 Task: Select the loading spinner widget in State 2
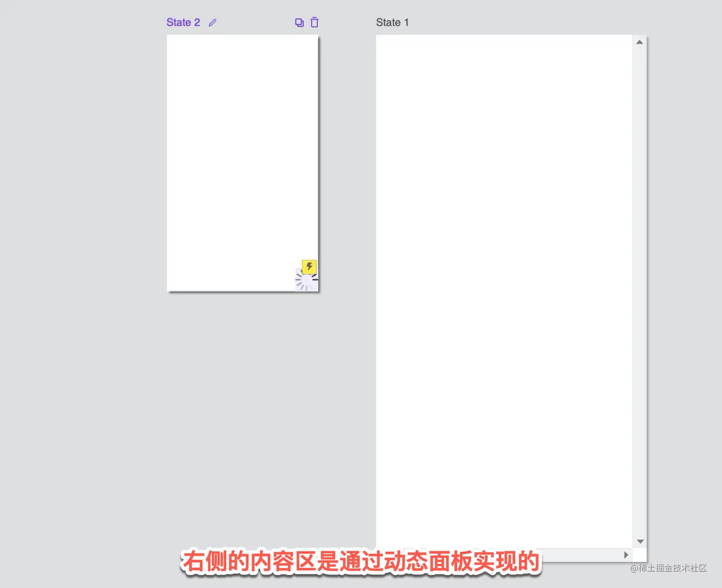(x=307, y=280)
